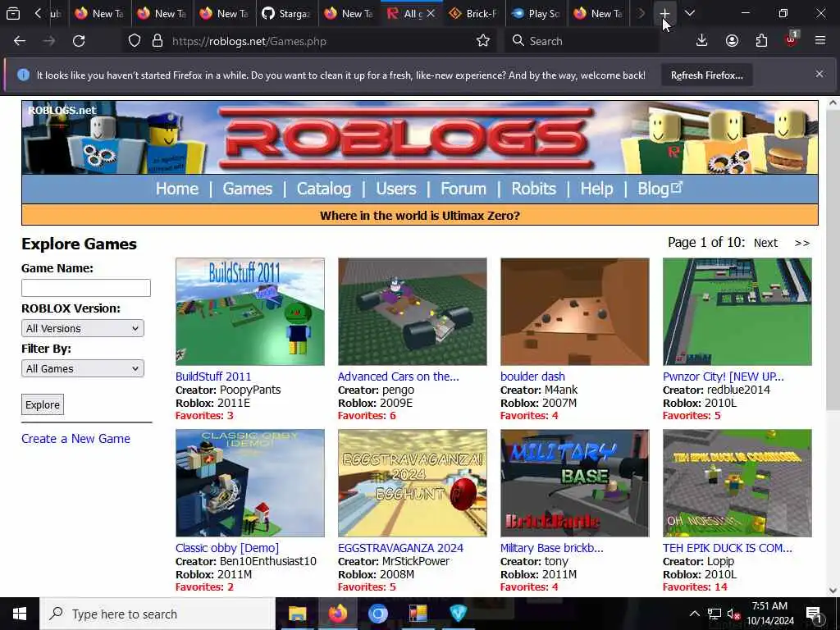The width and height of the screenshot is (840, 630).
Task: Open the BuildStuff 2011 title link
Action: 213,376
